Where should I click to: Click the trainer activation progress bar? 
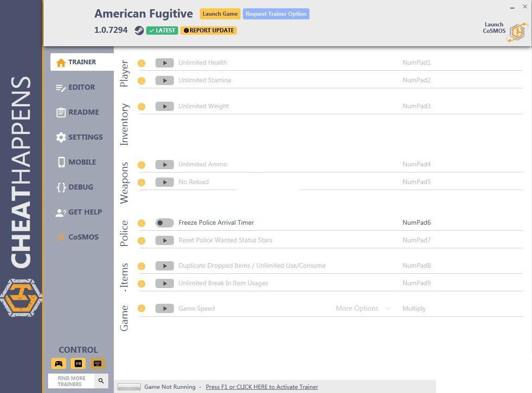click(x=129, y=387)
